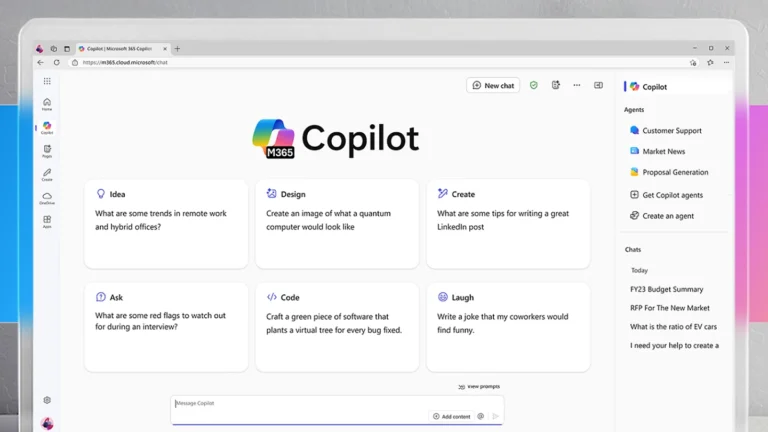Click the green shield protection icon

(533, 86)
